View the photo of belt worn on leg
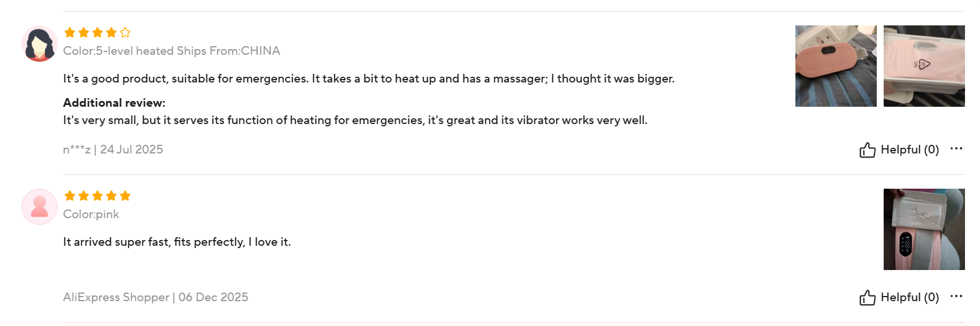Image resolution: width=980 pixels, height=326 pixels. click(x=923, y=229)
